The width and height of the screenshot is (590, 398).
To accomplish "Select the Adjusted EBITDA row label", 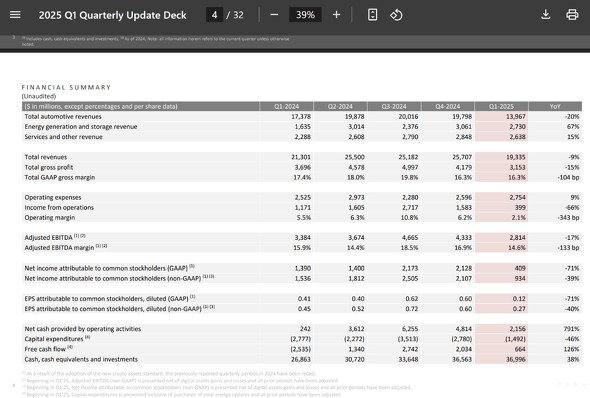I will [49, 237].
